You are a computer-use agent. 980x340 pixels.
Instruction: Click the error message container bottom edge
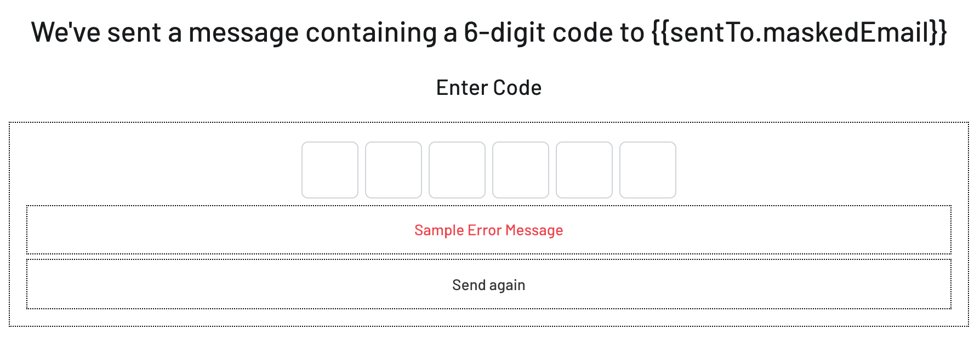click(488, 253)
